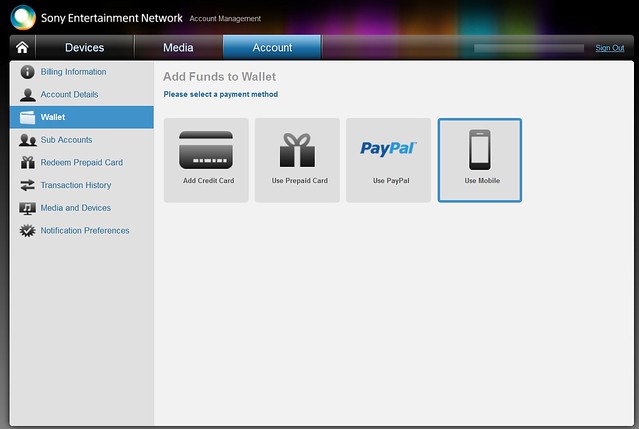The image size is (639, 429).
Task: Open the Devices tab
Action: pyautogui.click(x=84, y=48)
